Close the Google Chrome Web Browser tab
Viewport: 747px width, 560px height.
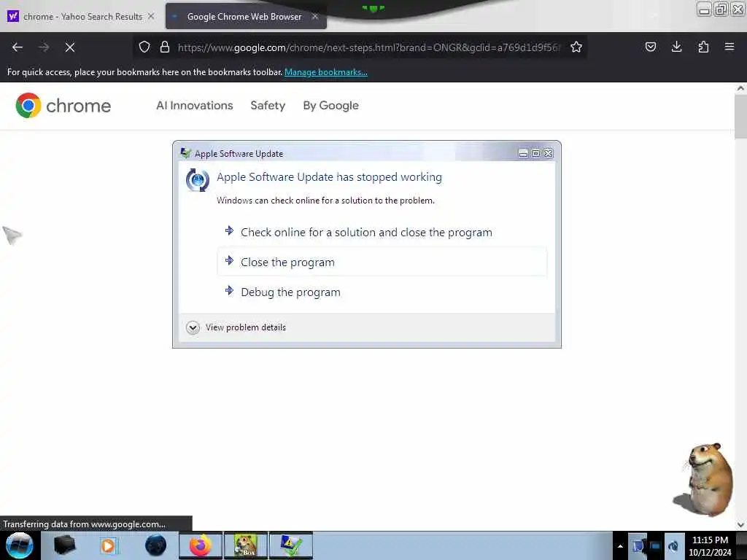point(315,16)
